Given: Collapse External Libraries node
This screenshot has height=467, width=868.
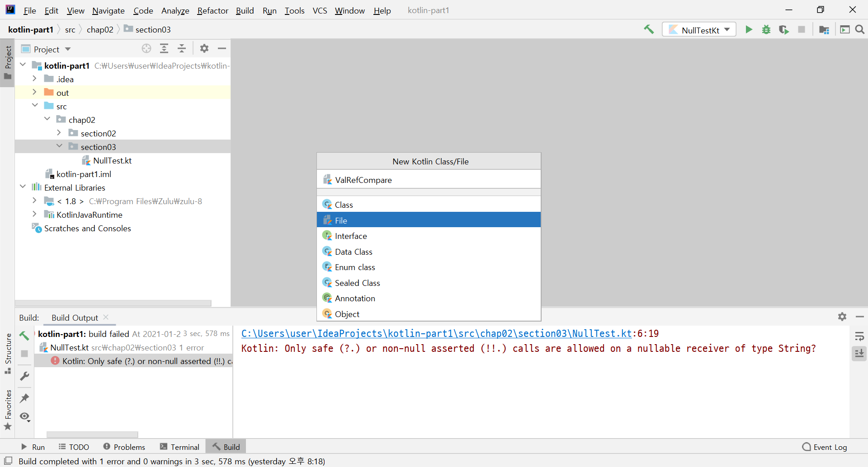Looking at the screenshot, I should pos(23,187).
